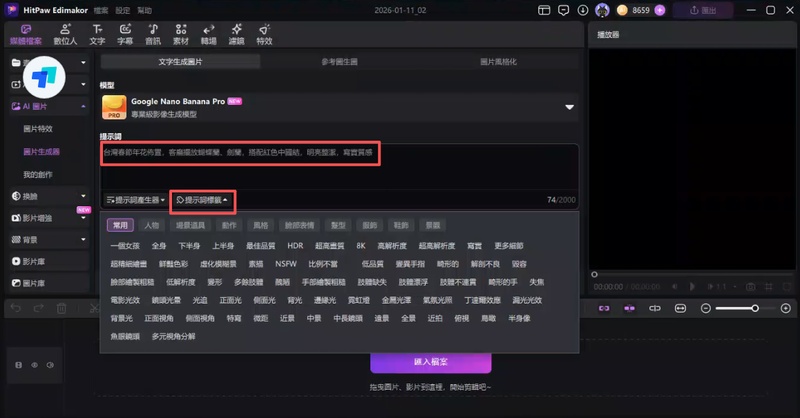Click the trash delete icon in timeline toolbar
800x418 pixels.
pos(61,308)
